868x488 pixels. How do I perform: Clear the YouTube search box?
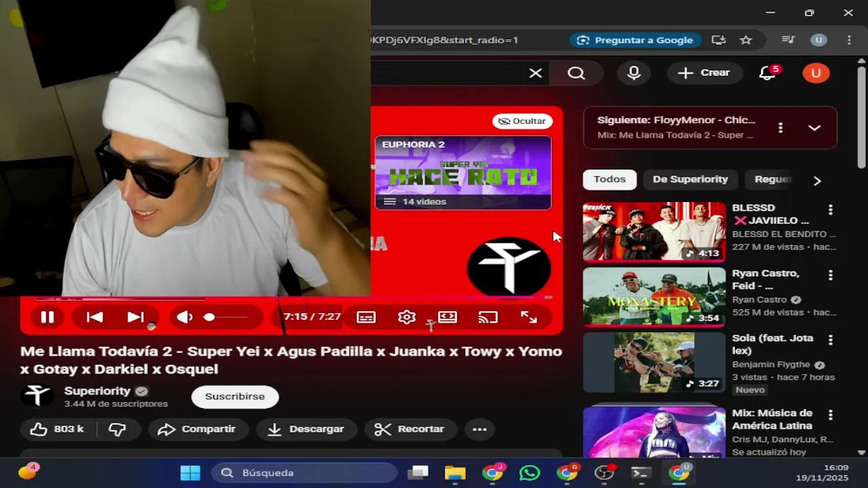point(536,73)
